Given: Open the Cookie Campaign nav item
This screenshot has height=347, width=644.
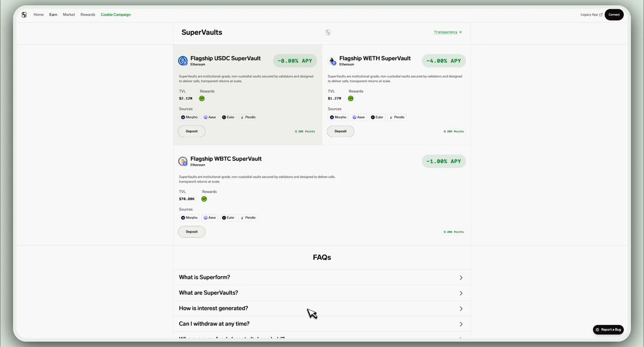Looking at the screenshot, I should click(115, 15).
